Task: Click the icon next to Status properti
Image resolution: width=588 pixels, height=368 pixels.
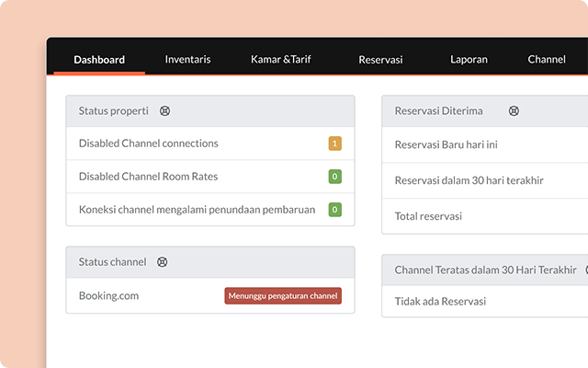Action: pos(164,110)
